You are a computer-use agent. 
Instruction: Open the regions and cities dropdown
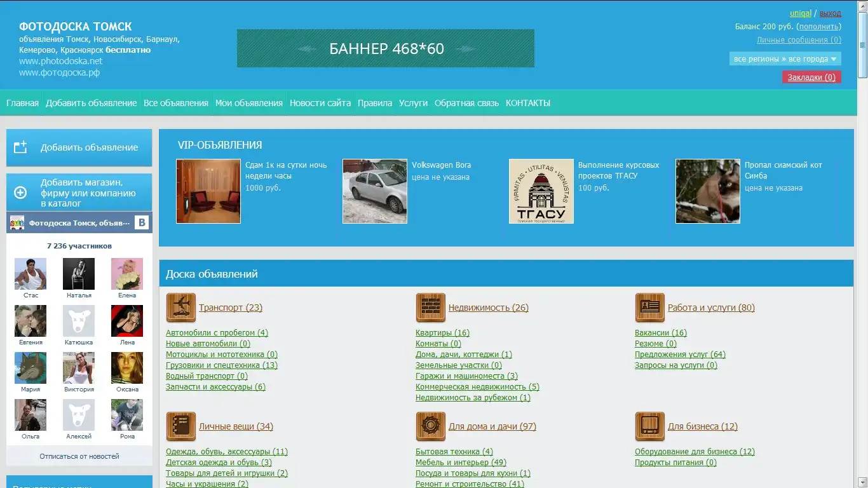(x=785, y=59)
